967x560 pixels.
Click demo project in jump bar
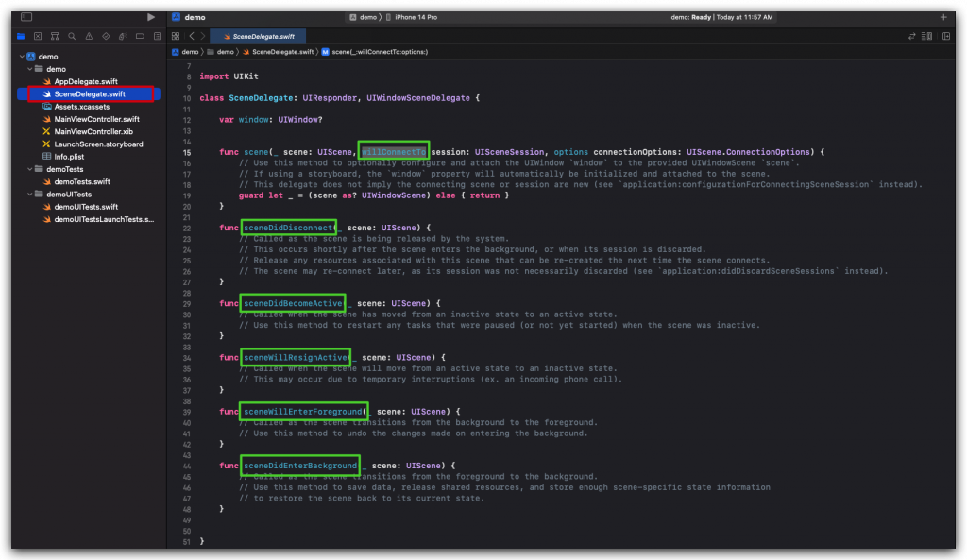tap(186, 52)
